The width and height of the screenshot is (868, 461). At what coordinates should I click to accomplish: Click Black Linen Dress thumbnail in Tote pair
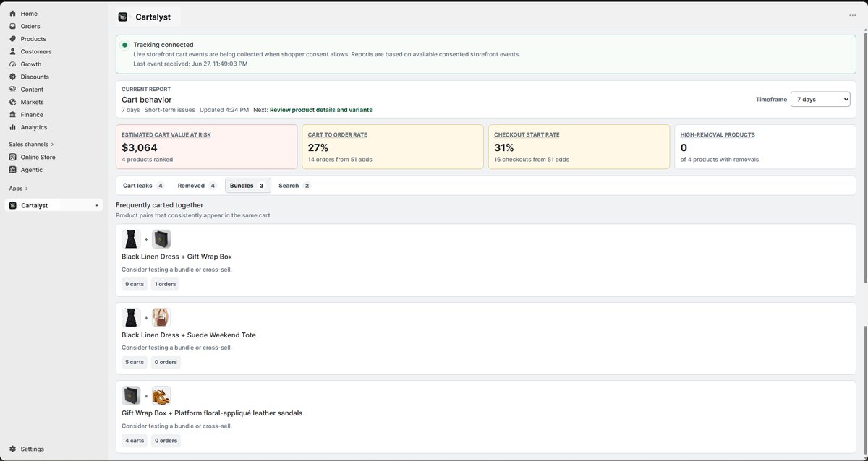[x=131, y=317]
